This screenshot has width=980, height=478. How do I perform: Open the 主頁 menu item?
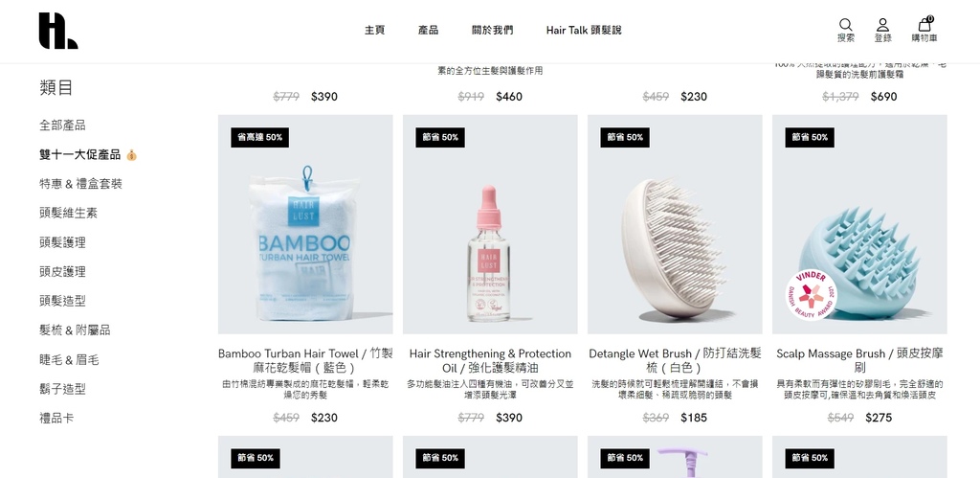[x=374, y=30]
